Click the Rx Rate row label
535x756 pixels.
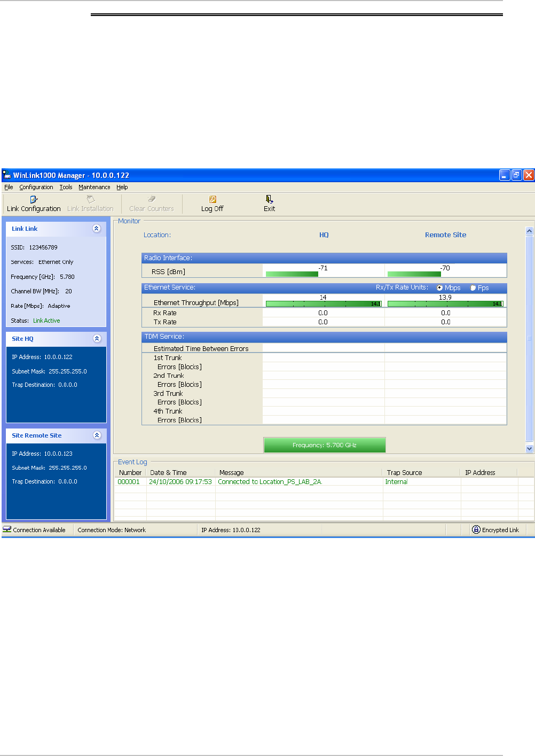coord(164,313)
